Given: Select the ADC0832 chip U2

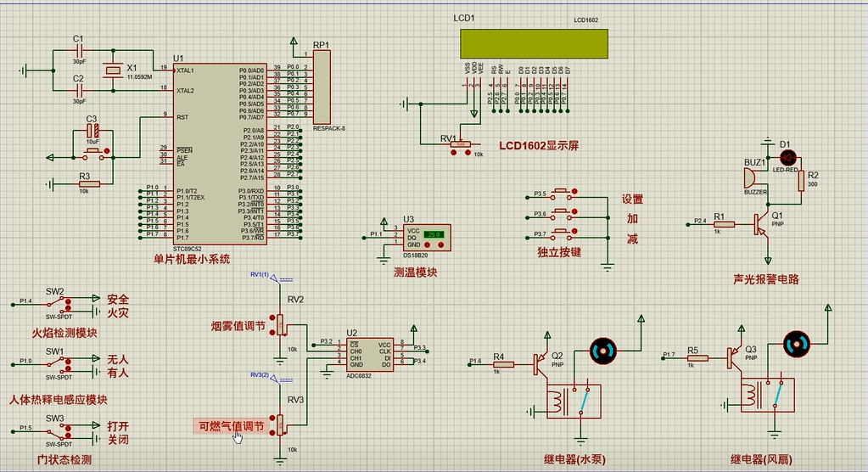Looking at the screenshot, I should pyautogui.click(x=370, y=355).
